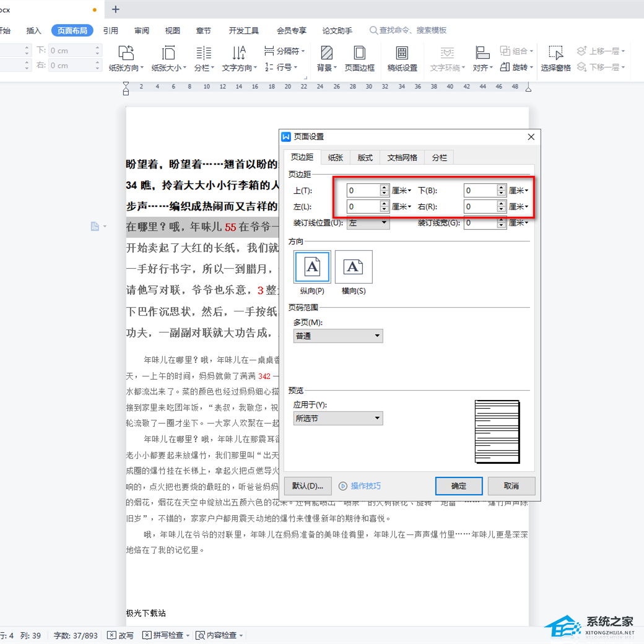Click left indent marker on ruler
This screenshot has width=644, height=644.
pyautogui.click(x=126, y=89)
